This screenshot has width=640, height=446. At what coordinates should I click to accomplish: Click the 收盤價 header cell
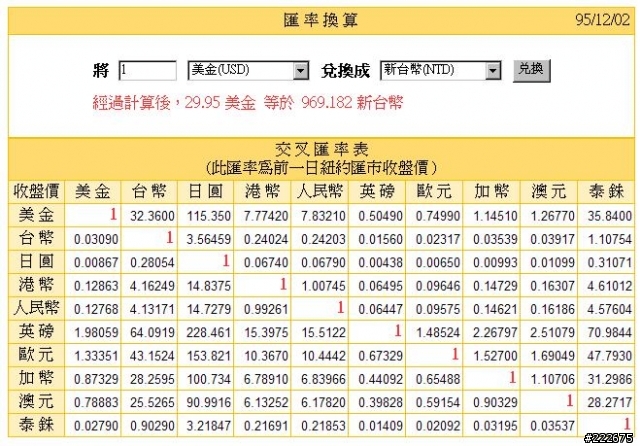[36, 191]
